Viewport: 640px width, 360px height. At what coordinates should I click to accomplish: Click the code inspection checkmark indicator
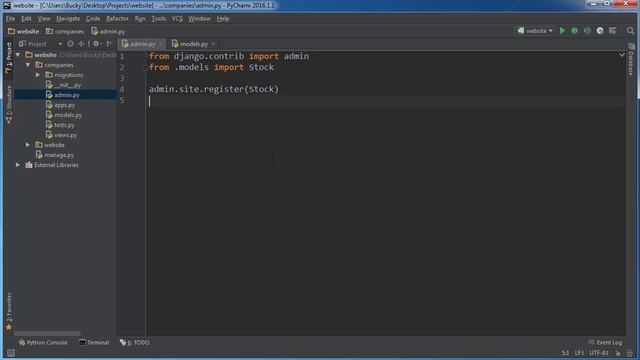[622, 55]
